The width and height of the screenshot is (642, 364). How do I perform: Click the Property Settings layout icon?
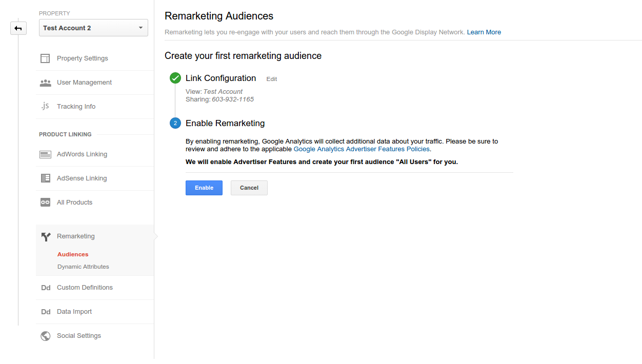click(x=45, y=58)
